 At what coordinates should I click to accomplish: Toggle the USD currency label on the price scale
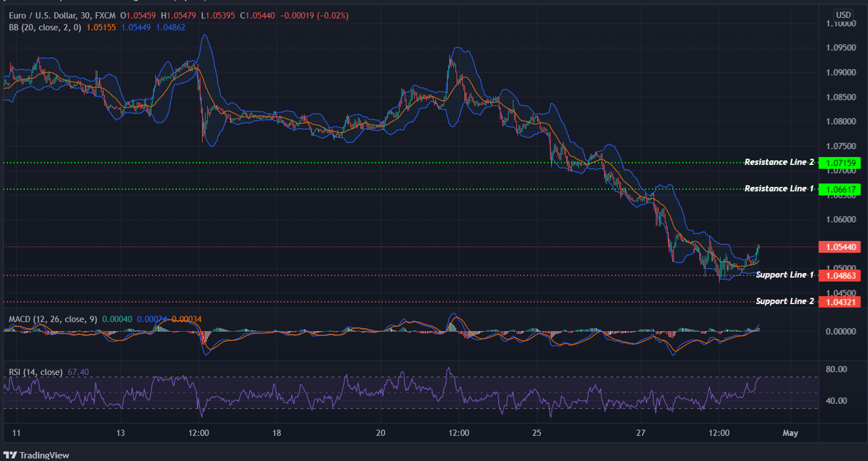(x=843, y=15)
